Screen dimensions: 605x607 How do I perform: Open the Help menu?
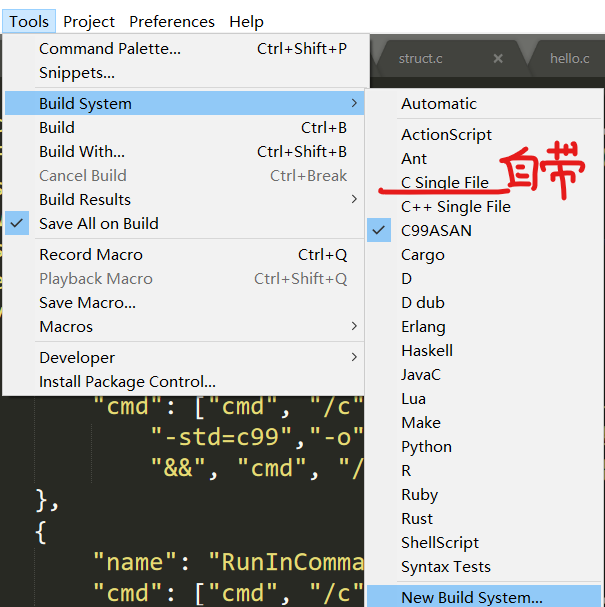pos(246,22)
